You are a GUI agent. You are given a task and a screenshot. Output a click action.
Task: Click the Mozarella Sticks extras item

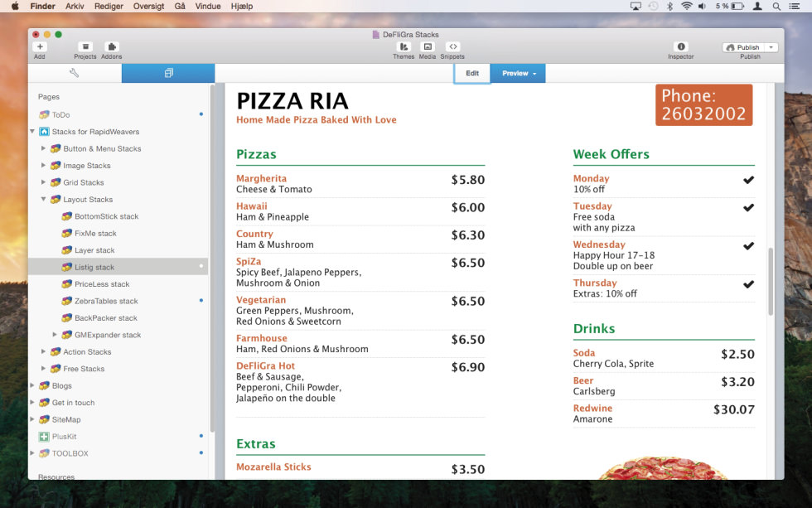pyautogui.click(x=273, y=467)
